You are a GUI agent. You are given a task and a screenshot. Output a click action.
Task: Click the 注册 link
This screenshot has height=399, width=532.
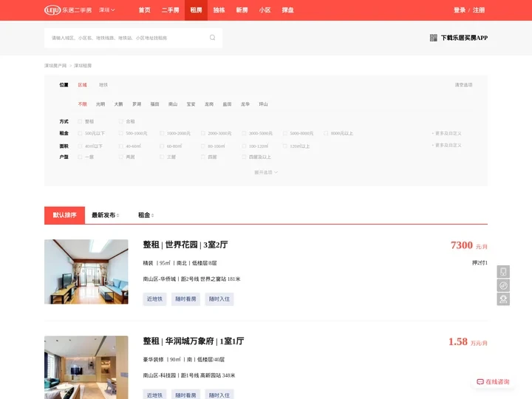click(x=479, y=10)
